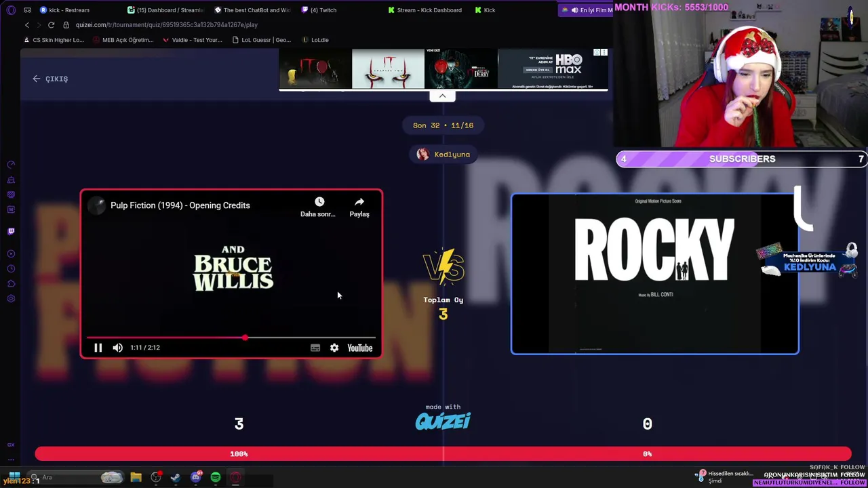Screen dimensions: 868x488
Task: Click the Opera GX taskbar icon
Action: coord(235,477)
